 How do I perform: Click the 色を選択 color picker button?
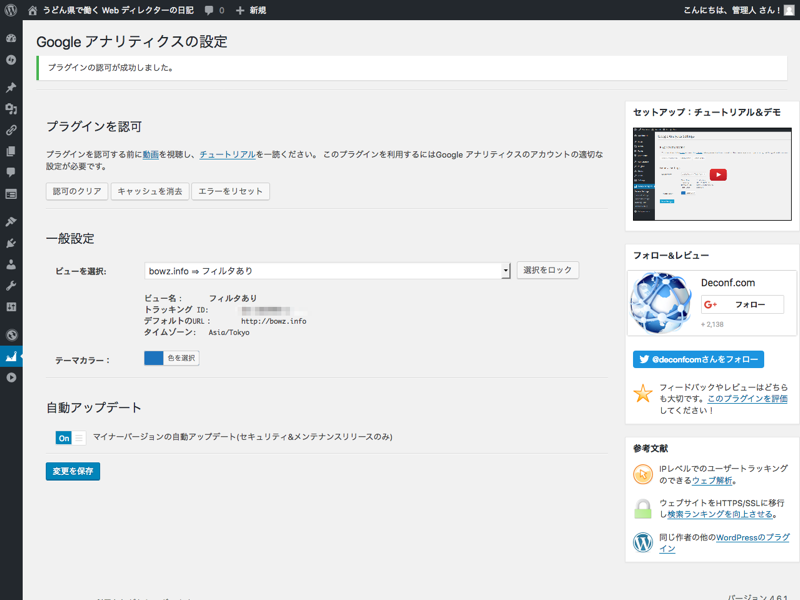pos(182,358)
